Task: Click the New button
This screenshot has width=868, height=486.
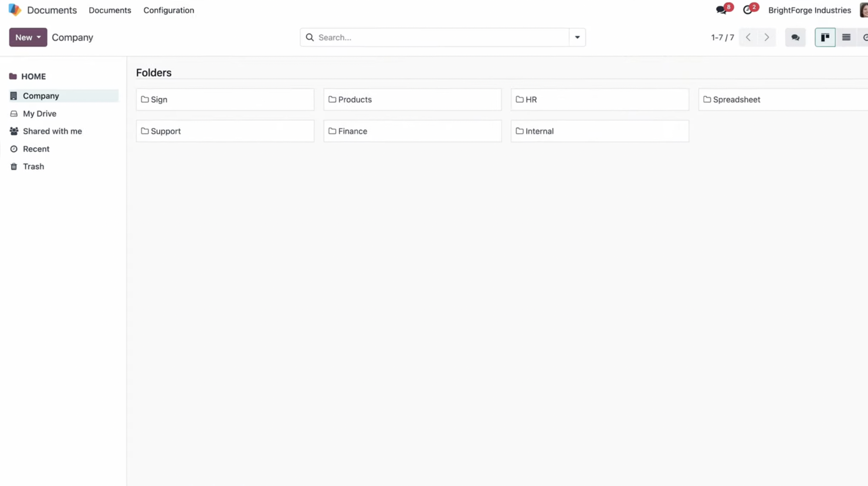Action: click(x=23, y=37)
